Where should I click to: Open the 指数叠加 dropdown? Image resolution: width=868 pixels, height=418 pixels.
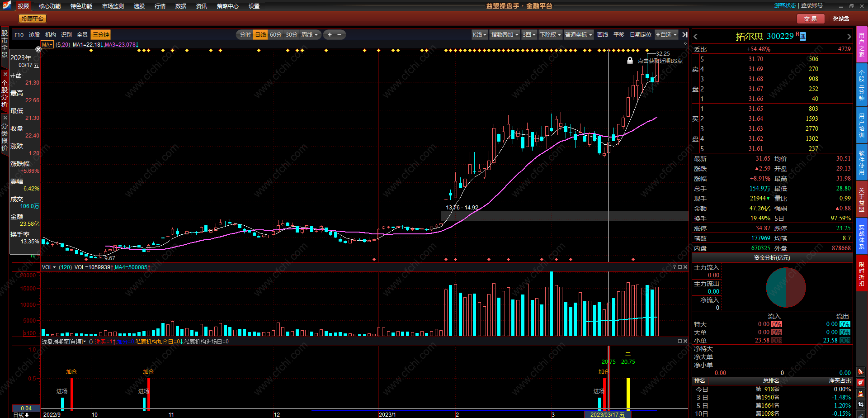[505, 34]
